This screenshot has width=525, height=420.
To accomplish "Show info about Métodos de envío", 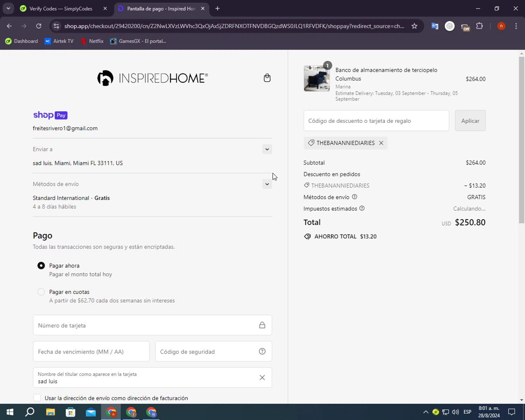I will tap(355, 197).
